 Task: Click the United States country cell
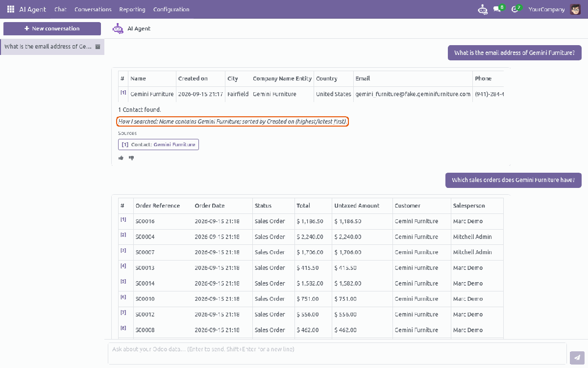pos(334,94)
